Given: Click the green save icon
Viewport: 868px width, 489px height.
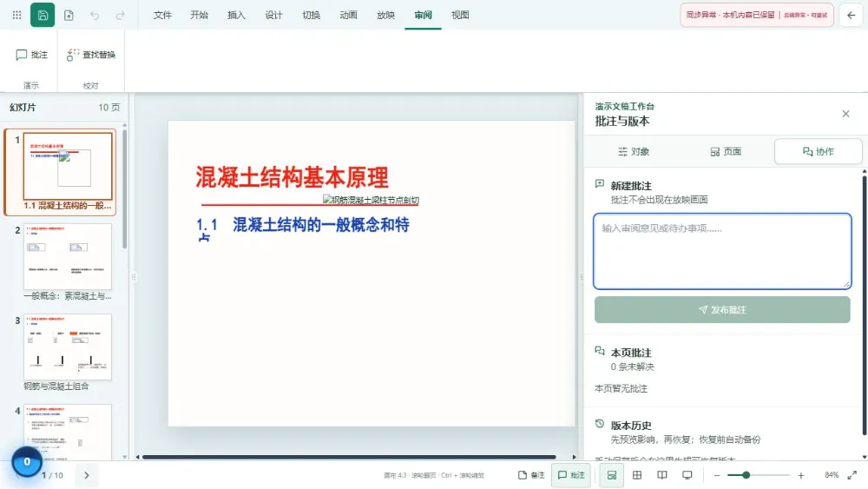Looking at the screenshot, I should (43, 15).
